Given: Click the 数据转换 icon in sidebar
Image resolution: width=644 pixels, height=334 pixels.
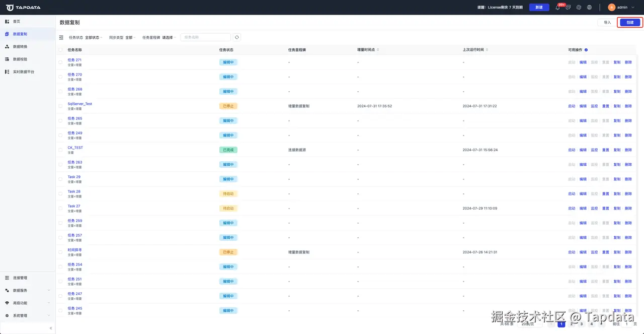Looking at the screenshot, I should 7,47.
